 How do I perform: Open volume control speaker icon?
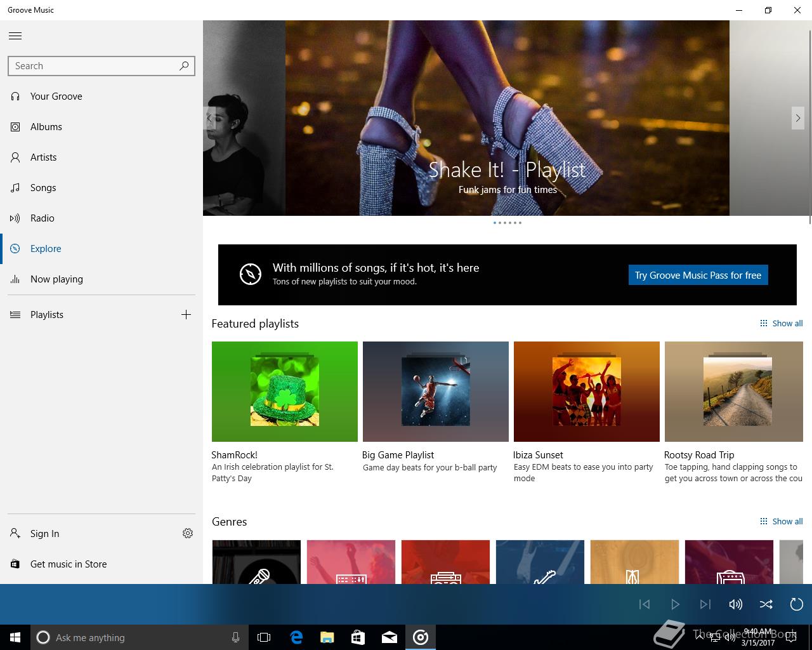tap(736, 604)
